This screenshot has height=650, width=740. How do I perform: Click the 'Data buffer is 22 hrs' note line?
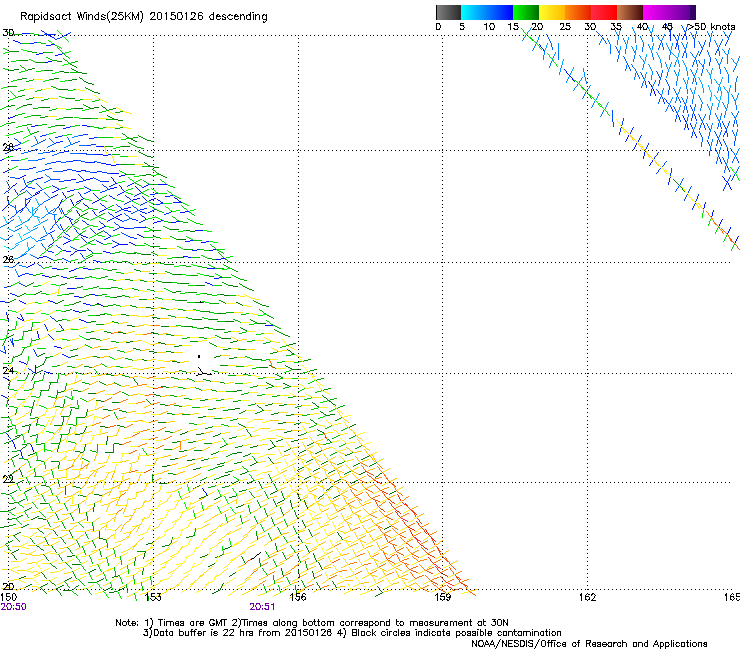pyautogui.click(x=352, y=633)
